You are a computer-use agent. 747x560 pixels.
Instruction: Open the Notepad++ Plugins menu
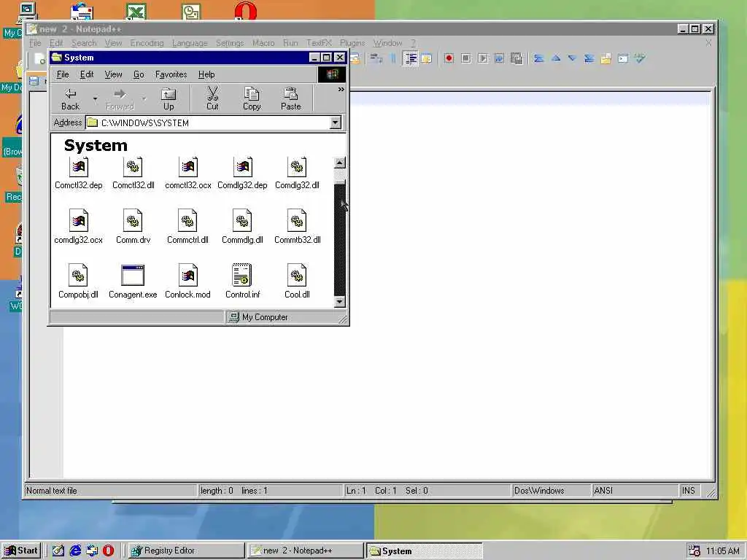[352, 43]
